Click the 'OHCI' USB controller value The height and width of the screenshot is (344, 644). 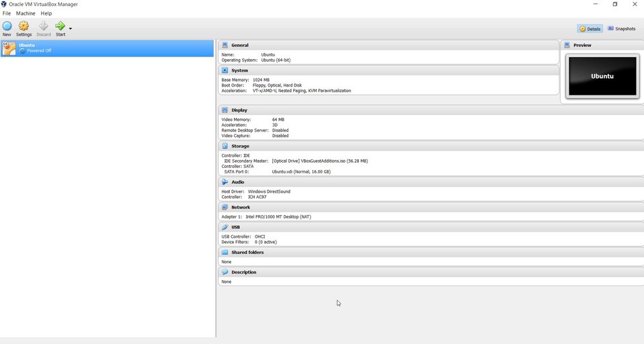coord(260,236)
